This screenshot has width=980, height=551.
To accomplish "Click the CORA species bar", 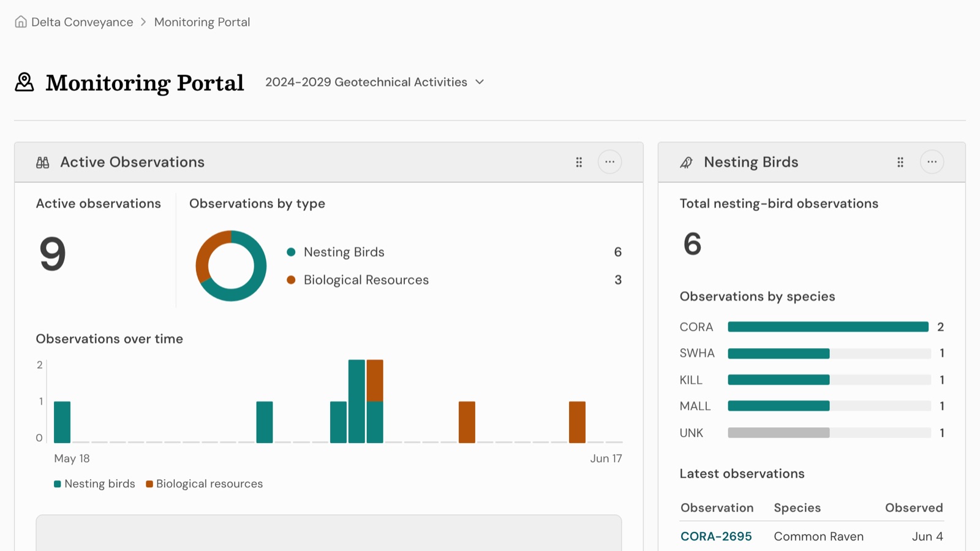I will [828, 327].
